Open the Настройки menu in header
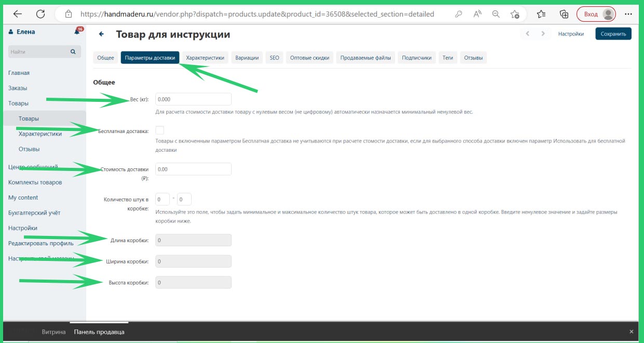The image size is (644, 343). pyautogui.click(x=571, y=34)
